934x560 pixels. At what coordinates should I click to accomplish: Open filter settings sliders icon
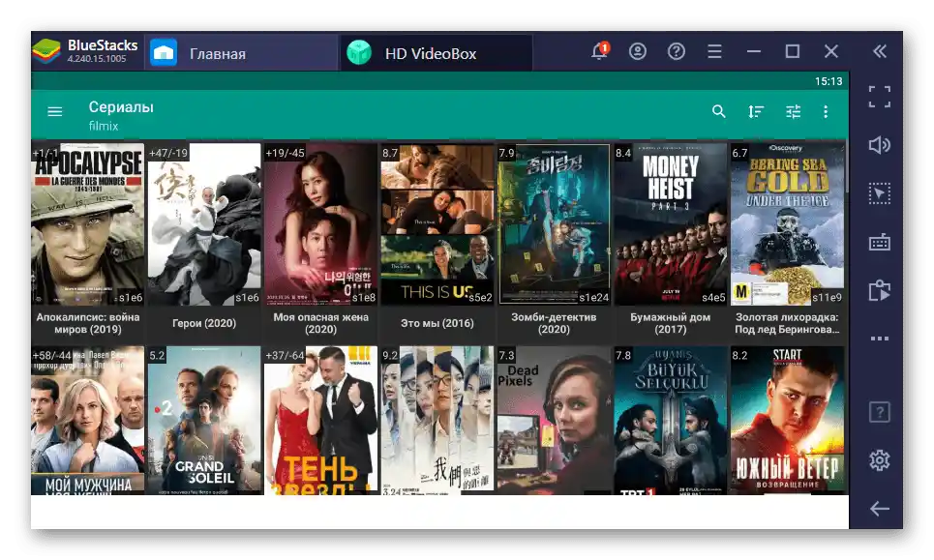[793, 111]
